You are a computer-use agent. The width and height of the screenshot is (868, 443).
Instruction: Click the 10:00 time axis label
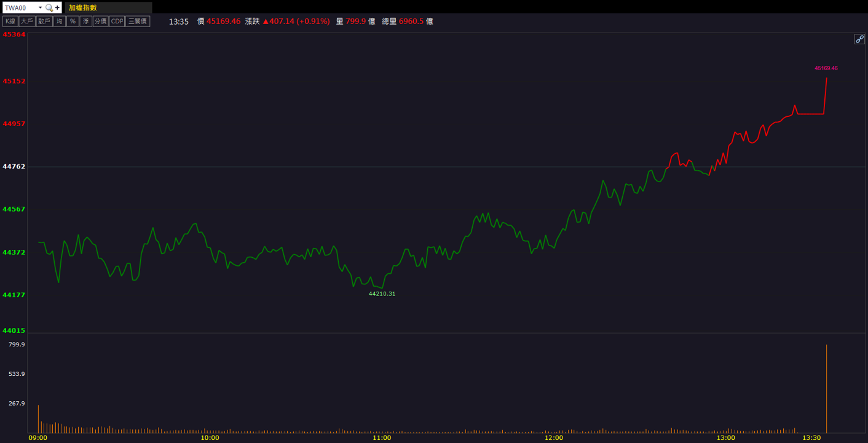[210, 438]
